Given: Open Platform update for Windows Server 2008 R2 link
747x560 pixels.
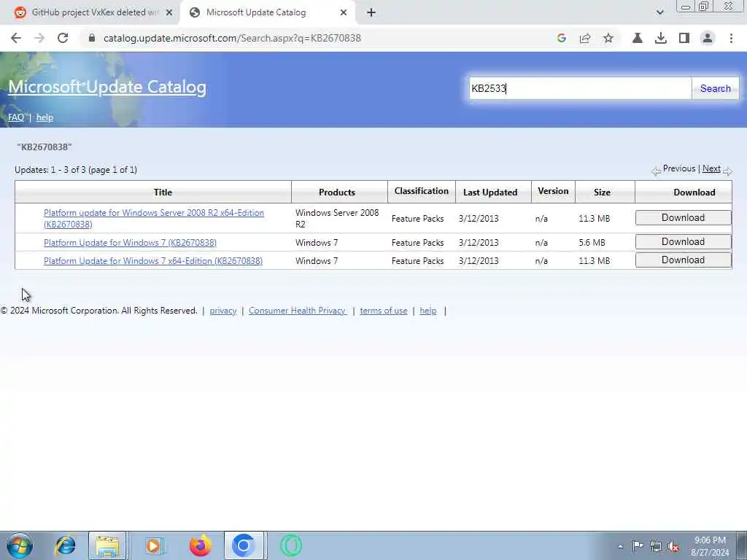Looking at the screenshot, I should (x=154, y=219).
